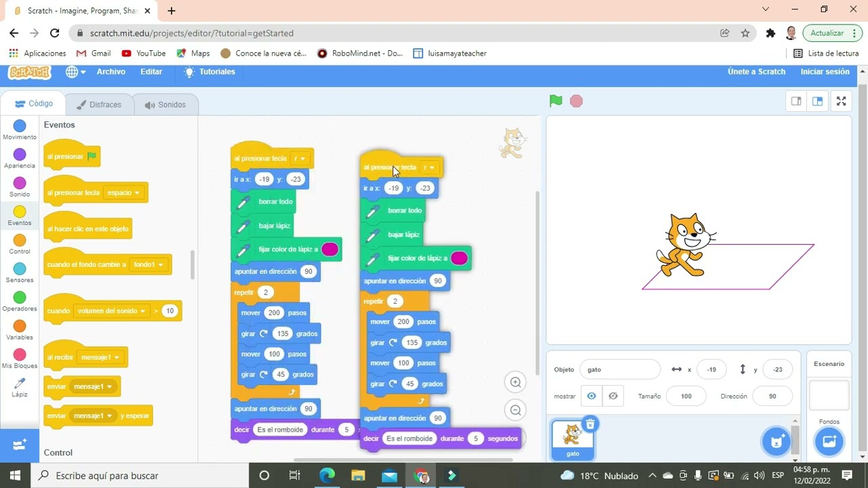Select the Sonido block category

click(20, 187)
